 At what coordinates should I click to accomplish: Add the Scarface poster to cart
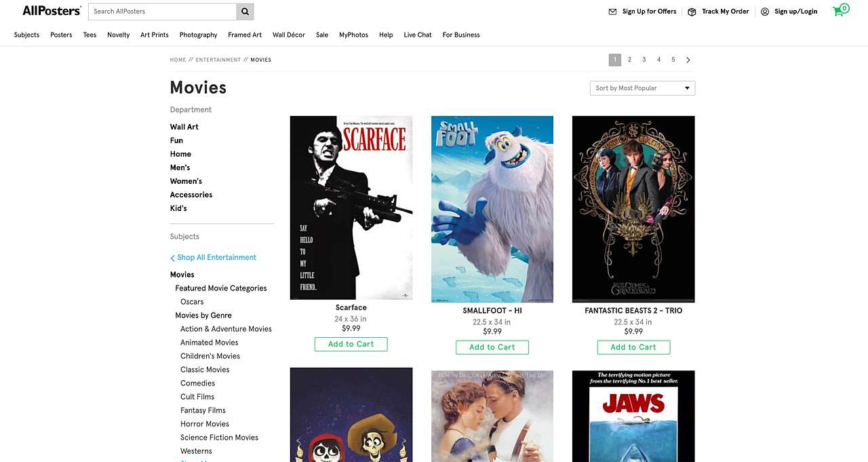(351, 344)
